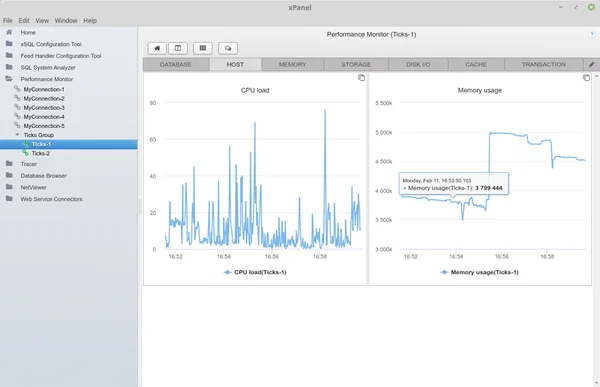Open the comments speech bubble icon
Viewport: 600px width, 387px height.
pos(228,48)
